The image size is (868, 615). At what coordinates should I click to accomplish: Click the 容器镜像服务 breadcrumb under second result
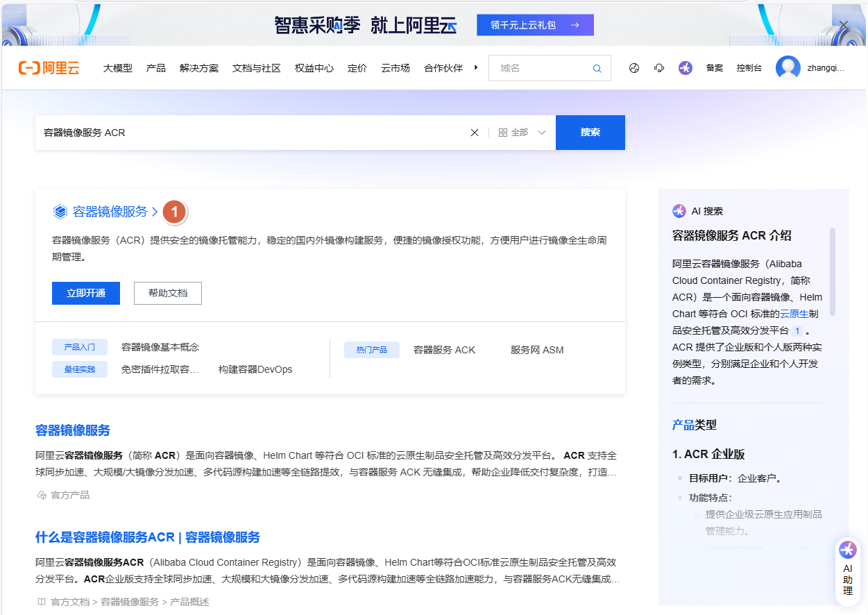[130, 602]
